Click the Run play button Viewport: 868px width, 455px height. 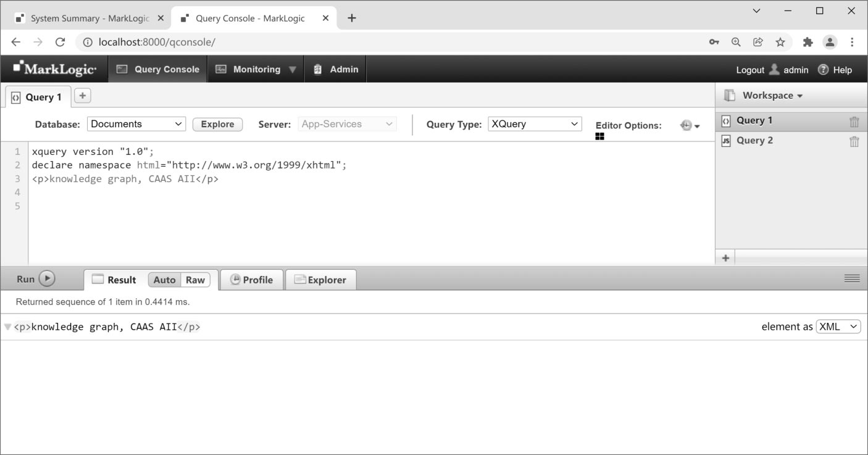pyautogui.click(x=47, y=279)
